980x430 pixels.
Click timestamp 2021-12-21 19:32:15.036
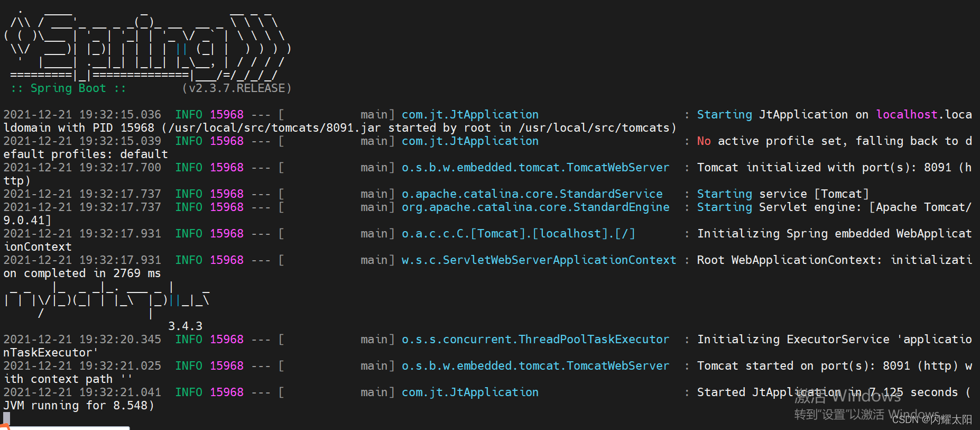click(x=82, y=115)
